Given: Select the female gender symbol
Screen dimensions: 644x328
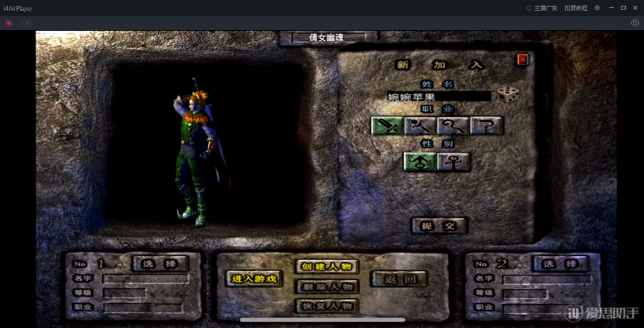Looking at the screenshot, I should 453,161.
